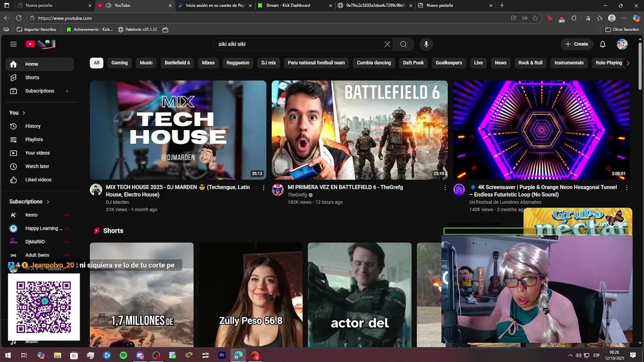The image size is (644, 362).
Task: Open the 4K Screensaver Neon Tunnel thumbnail
Action: pos(541,130)
